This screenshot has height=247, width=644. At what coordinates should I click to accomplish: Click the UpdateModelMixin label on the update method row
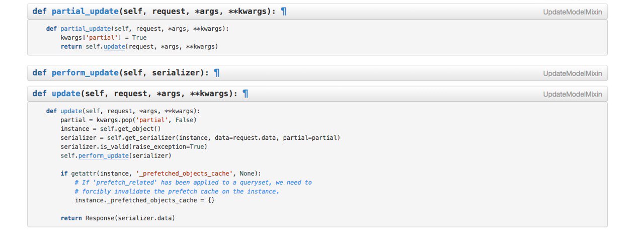pos(573,94)
